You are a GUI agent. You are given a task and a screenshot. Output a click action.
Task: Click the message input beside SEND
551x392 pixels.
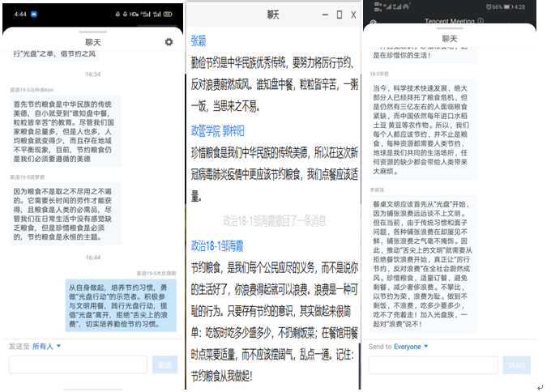(x=433, y=365)
